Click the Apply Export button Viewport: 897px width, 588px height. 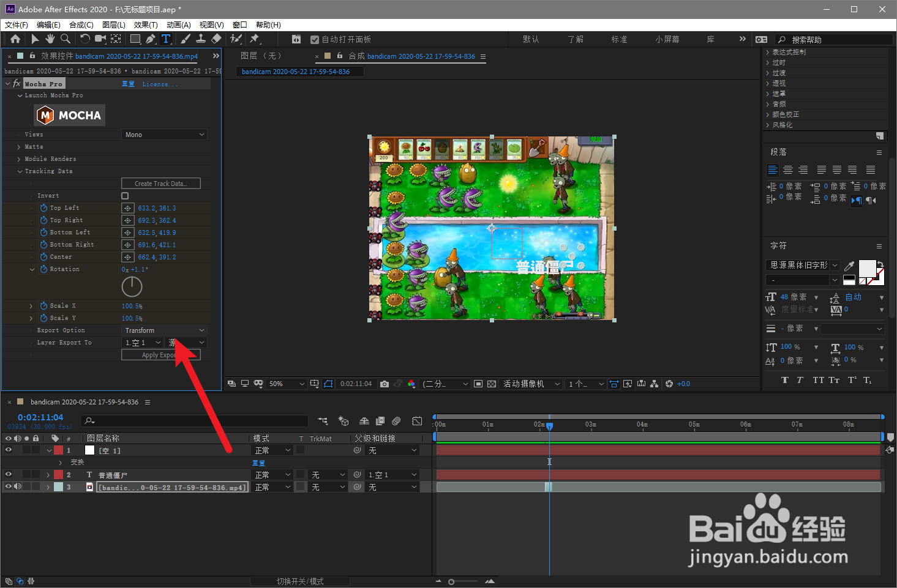tap(161, 355)
